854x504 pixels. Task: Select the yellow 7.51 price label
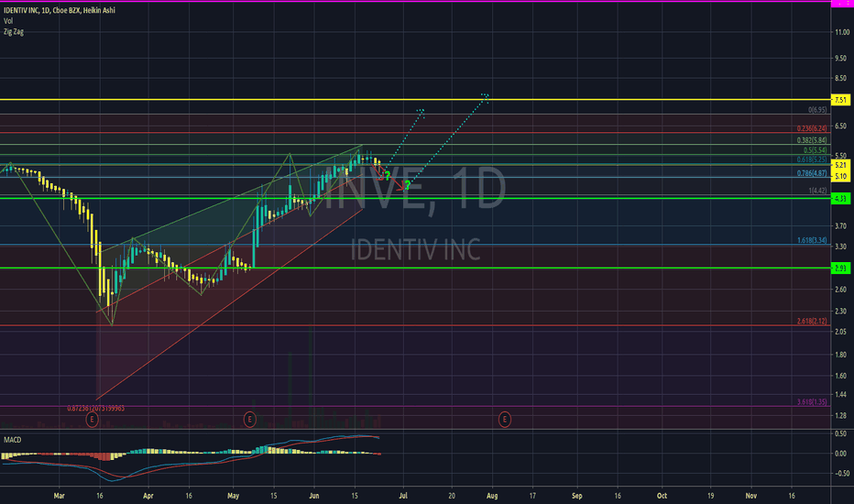pyautogui.click(x=841, y=100)
